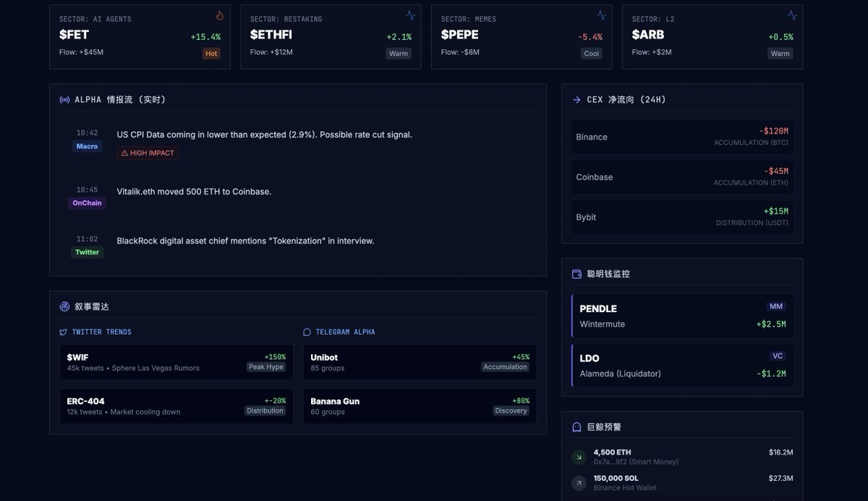Click the MM tag on PENDLE
Screen dimensions: 868x501
(x=776, y=306)
